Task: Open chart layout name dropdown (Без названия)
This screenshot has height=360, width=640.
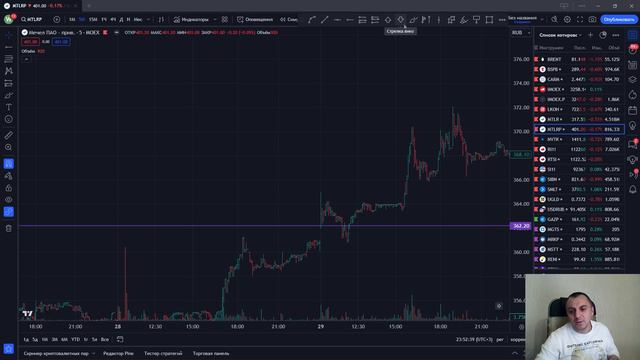Action: pos(526,20)
